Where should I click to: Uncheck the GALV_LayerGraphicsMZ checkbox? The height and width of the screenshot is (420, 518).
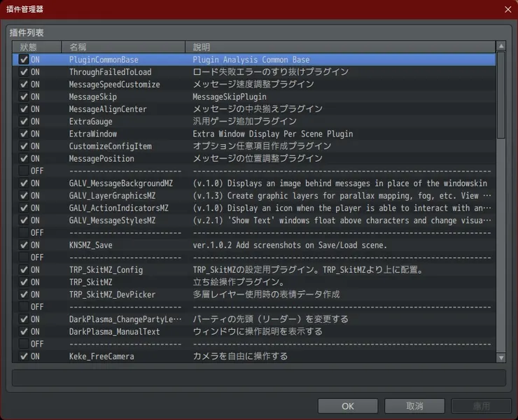coord(24,195)
